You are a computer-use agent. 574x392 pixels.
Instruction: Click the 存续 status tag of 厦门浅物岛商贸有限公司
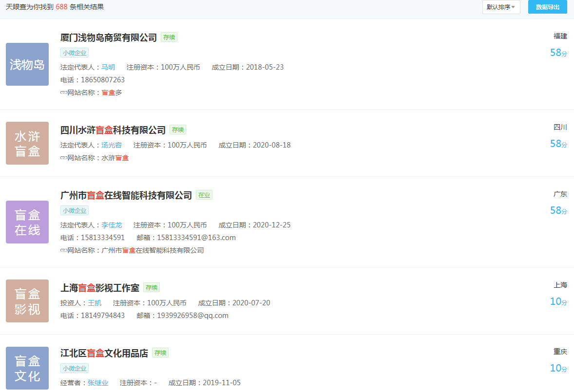click(169, 37)
